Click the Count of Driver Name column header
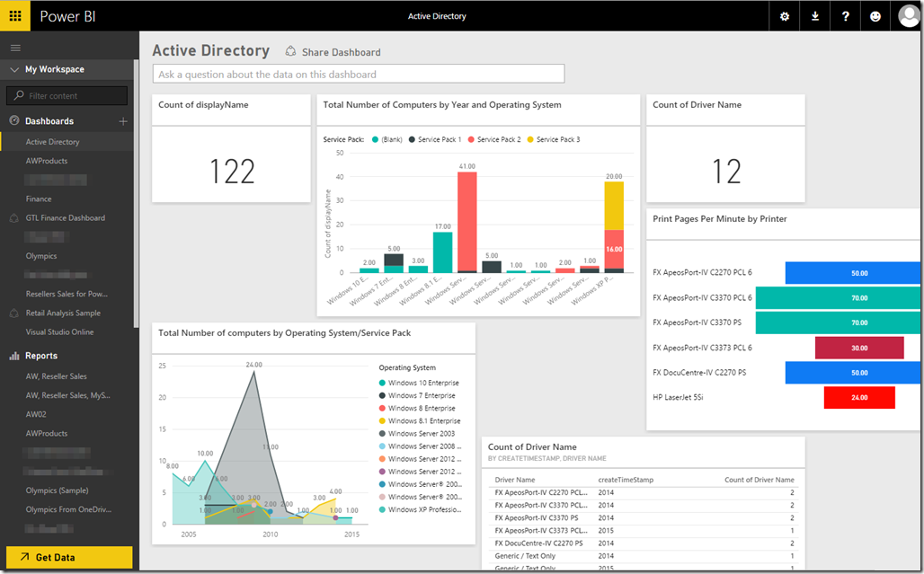The height and width of the screenshot is (574, 924). pos(759,480)
